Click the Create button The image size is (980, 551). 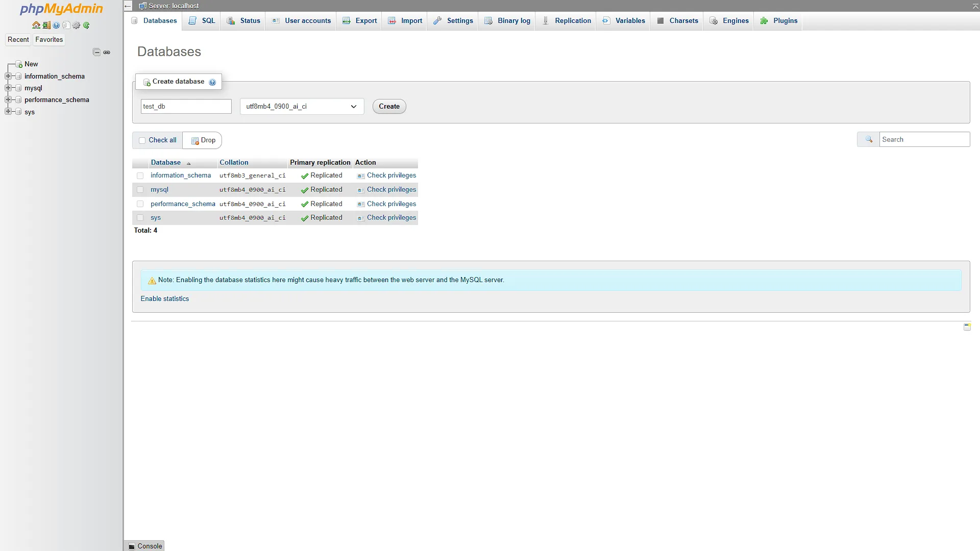coord(389,107)
